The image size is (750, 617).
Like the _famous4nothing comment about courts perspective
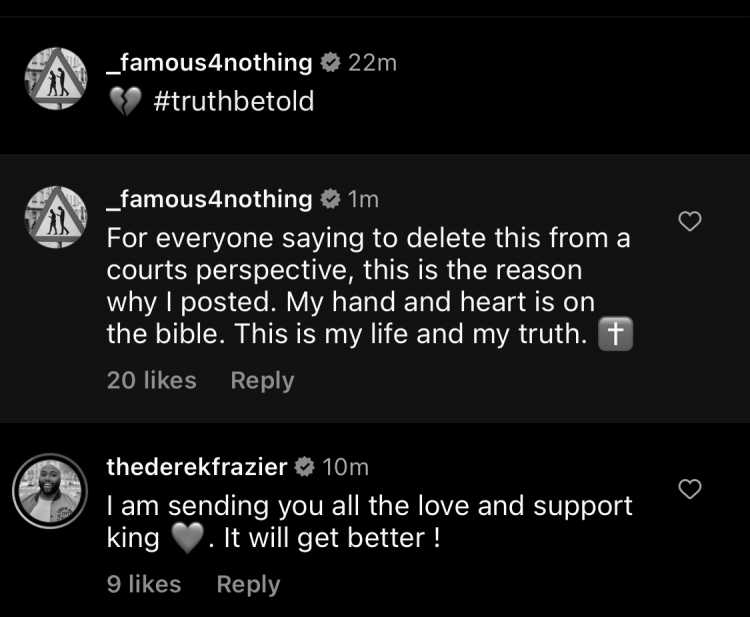tap(690, 221)
